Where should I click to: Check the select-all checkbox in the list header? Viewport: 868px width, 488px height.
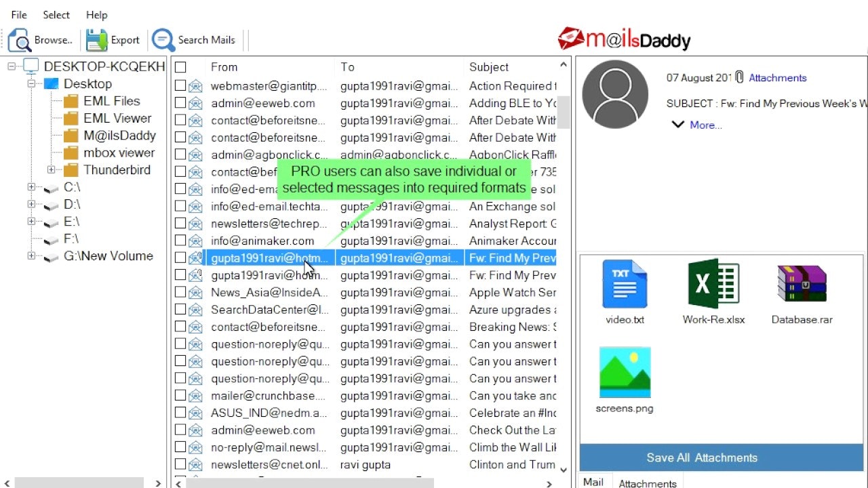click(179, 66)
